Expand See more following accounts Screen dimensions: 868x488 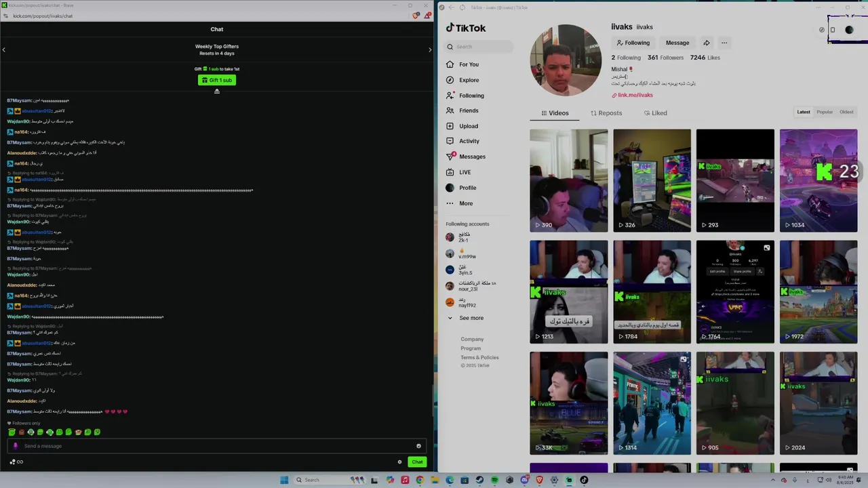pos(465,318)
